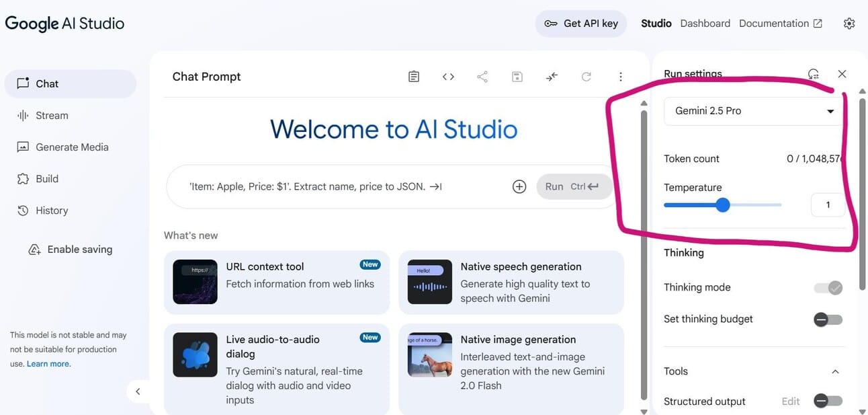Open History in the sidebar

pyautogui.click(x=71, y=211)
